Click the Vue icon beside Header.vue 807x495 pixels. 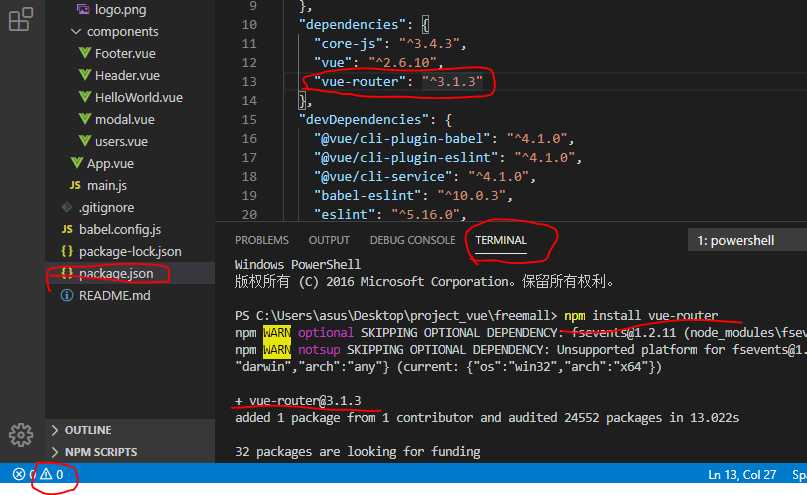(x=85, y=75)
